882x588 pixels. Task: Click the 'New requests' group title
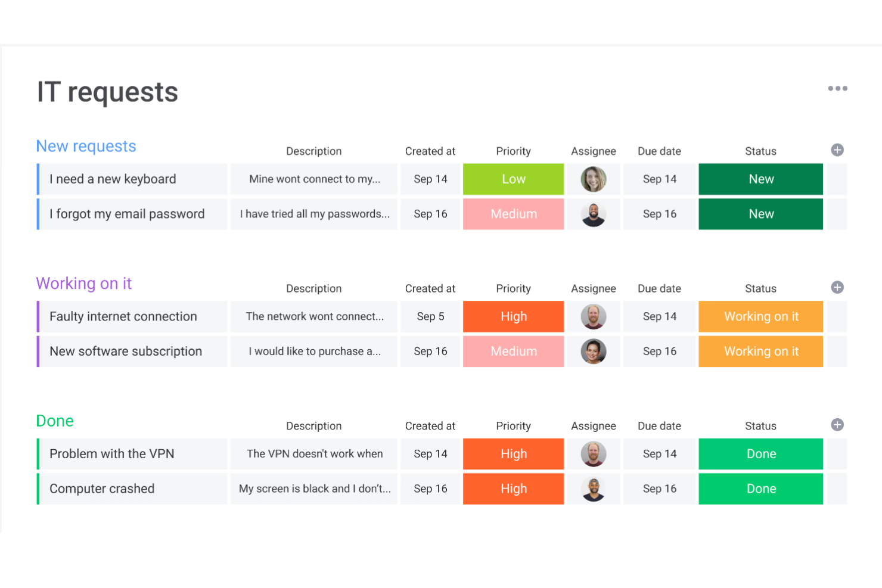click(86, 146)
